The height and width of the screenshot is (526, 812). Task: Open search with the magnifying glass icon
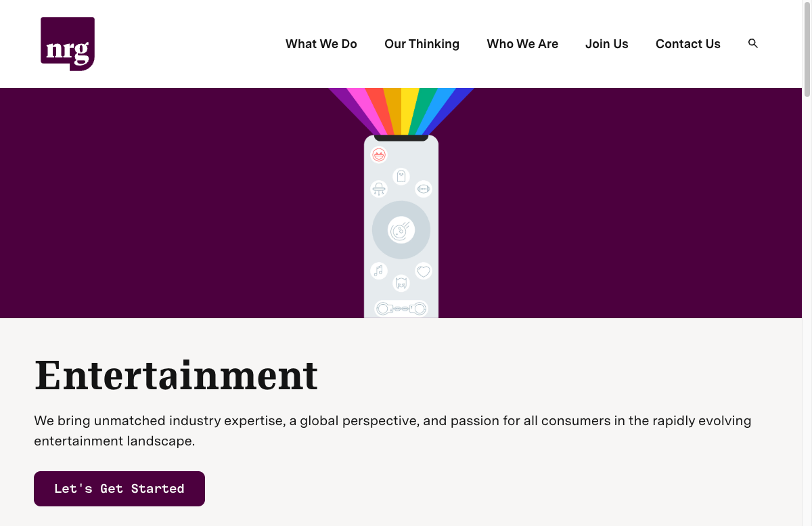(753, 43)
